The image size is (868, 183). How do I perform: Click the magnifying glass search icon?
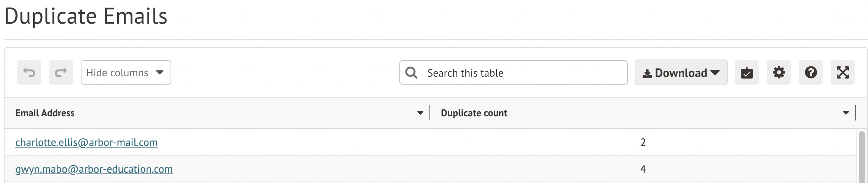point(411,72)
